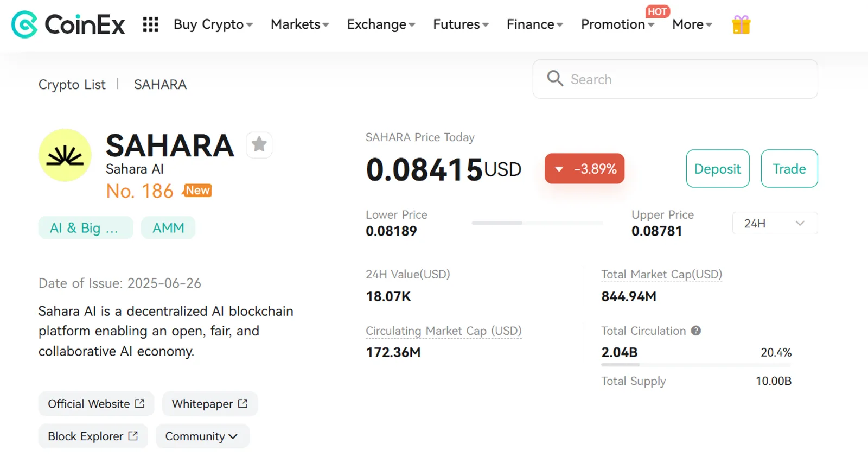Click the Sahara AI subtitle

coord(135,169)
